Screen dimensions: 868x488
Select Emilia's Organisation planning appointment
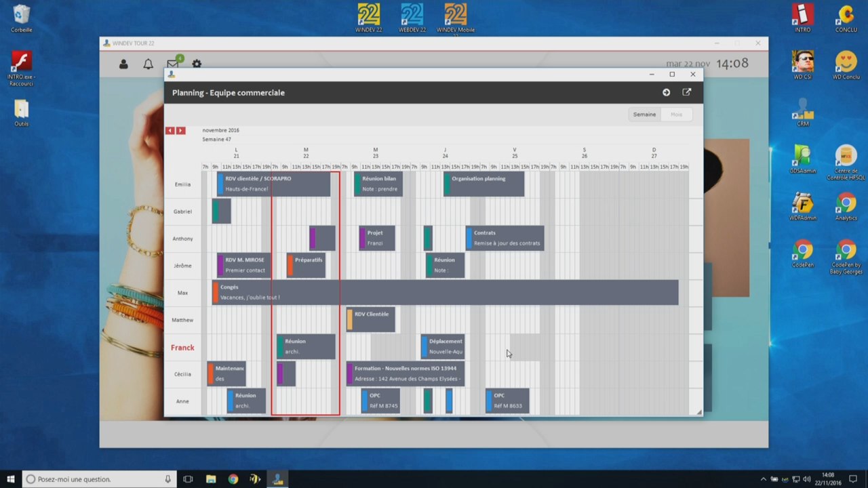tap(484, 184)
